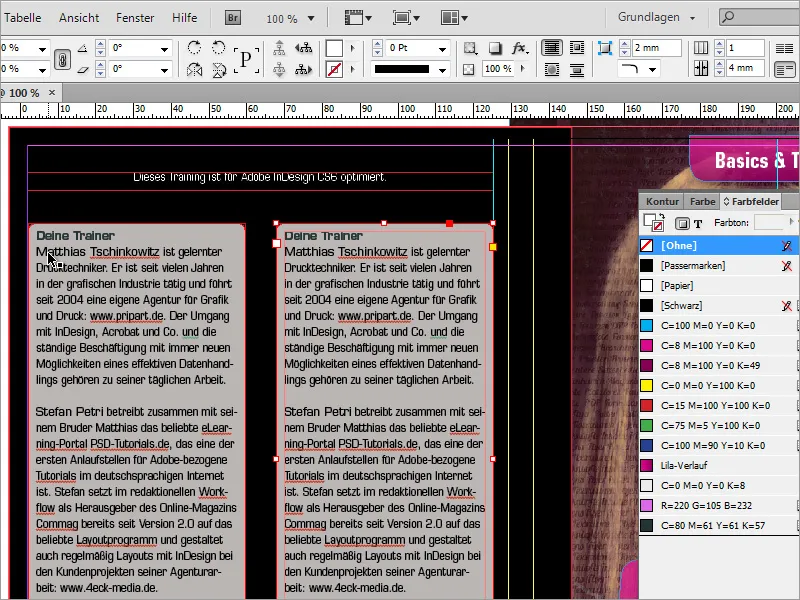
Task: Click in the search field
Action: (x=760, y=17)
